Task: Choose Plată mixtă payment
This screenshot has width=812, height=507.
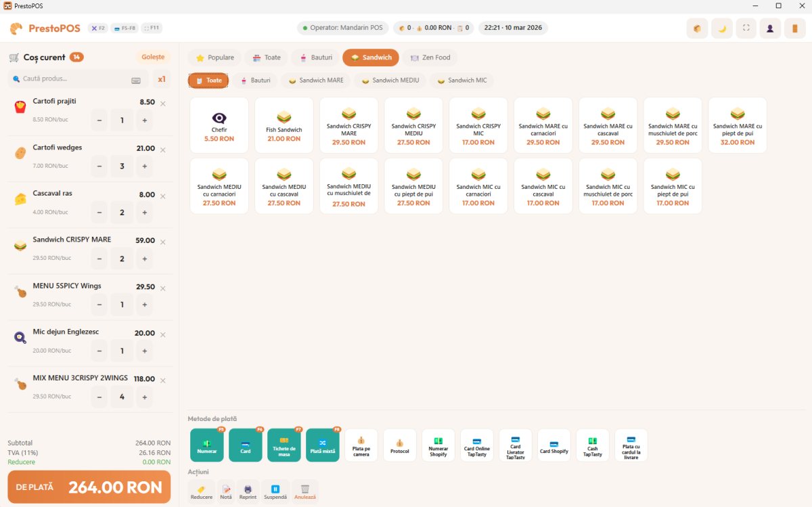Action: 323,445
